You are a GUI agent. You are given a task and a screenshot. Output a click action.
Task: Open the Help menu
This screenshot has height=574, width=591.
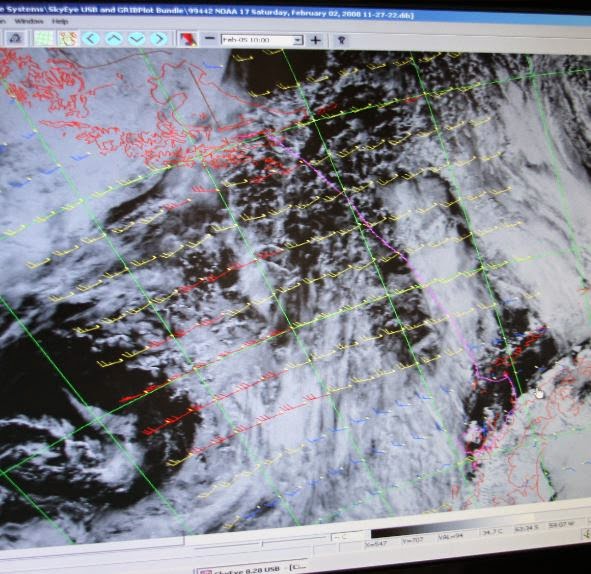coord(60,21)
